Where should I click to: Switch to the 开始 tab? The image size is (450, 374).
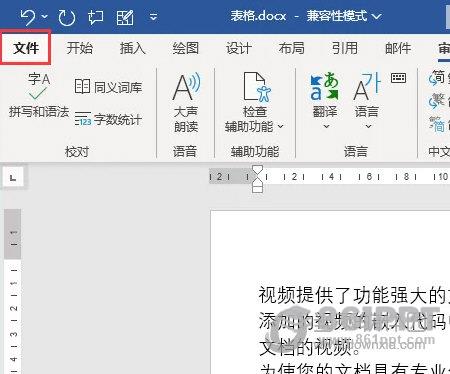pyautogui.click(x=79, y=48)
